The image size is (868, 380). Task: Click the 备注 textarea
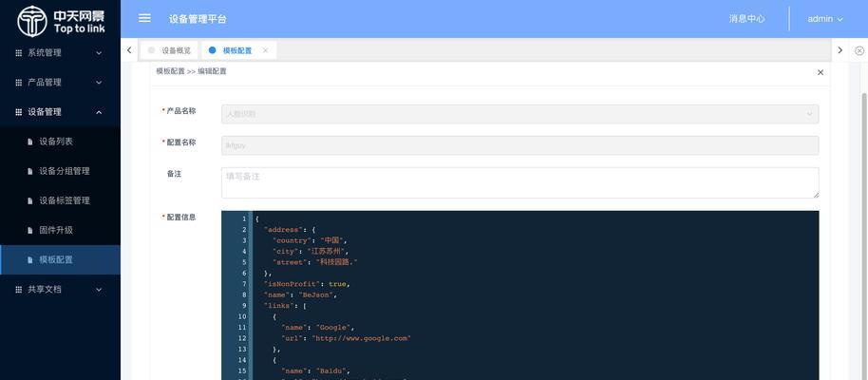pyautogui.click(x=519, y=182)
